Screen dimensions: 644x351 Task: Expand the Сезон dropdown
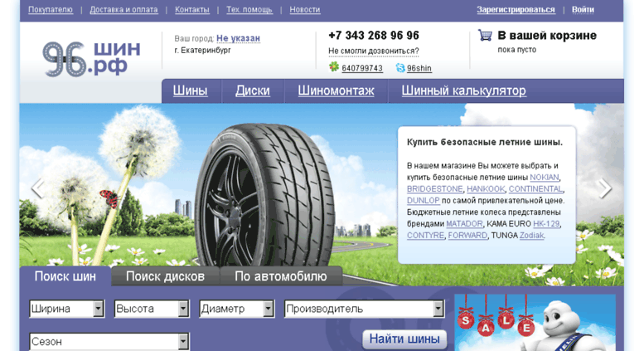click(x=109, y=342)
